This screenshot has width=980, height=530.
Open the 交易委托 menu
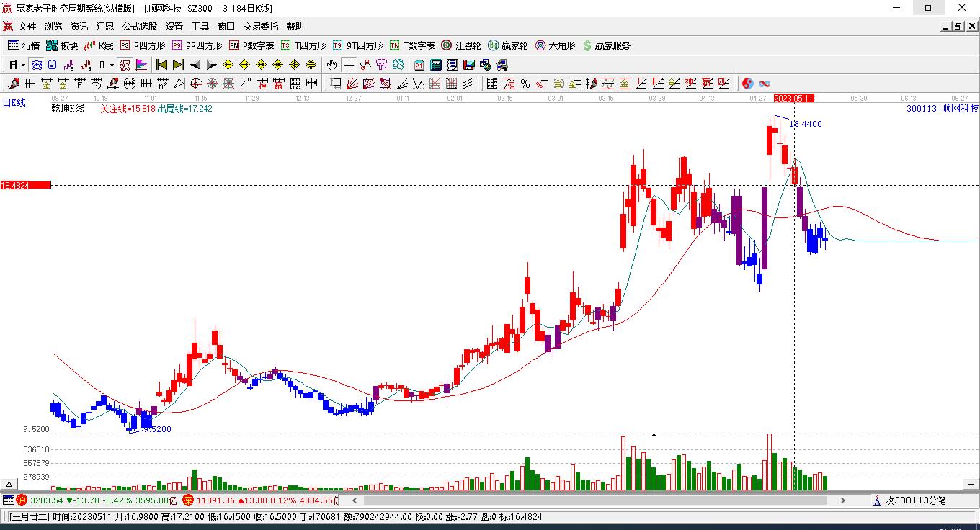(260, 27)
